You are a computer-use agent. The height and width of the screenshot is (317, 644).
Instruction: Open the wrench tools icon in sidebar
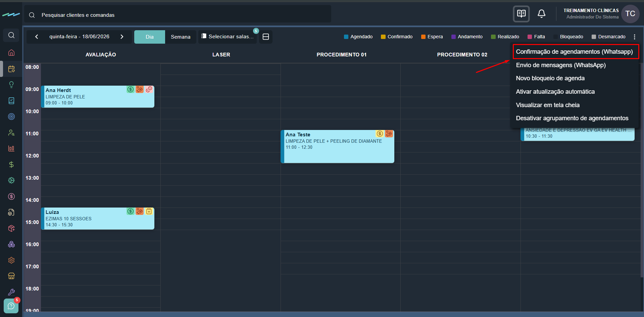tap(11, 292)
